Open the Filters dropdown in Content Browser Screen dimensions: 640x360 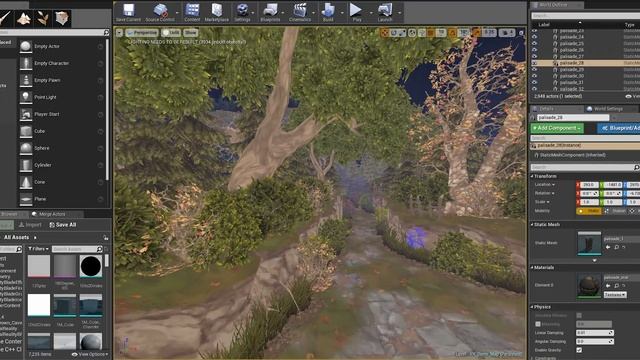[x=38, y=249]
